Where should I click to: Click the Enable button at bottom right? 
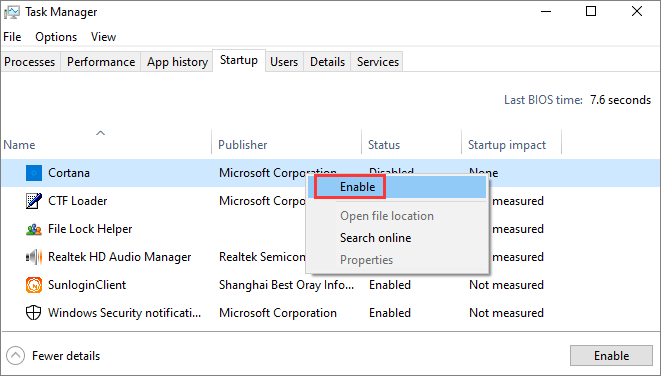pos(611,356)
